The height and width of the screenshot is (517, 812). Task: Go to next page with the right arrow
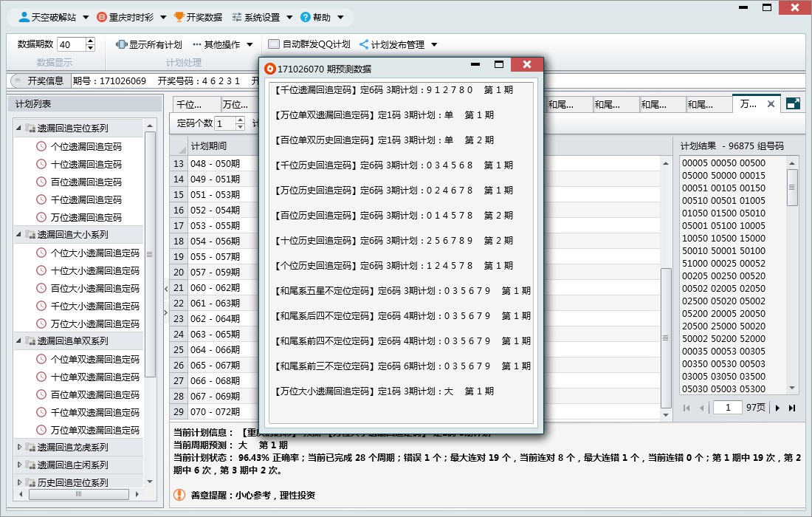(777, 408)
